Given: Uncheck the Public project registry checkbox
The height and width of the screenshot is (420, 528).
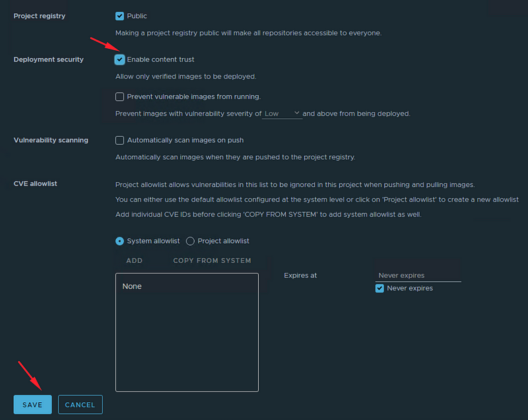Looking at the screenshot, I should click(119, 16).
